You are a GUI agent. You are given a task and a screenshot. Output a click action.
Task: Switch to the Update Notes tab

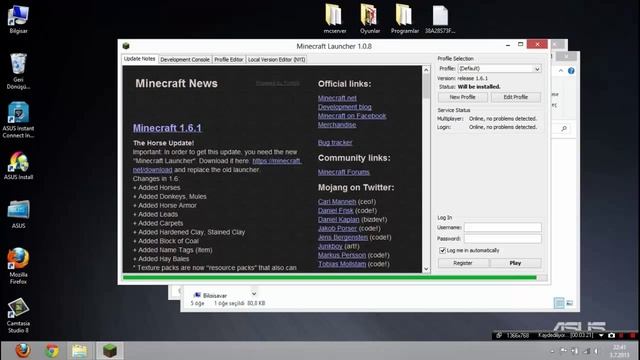point(140,59)
